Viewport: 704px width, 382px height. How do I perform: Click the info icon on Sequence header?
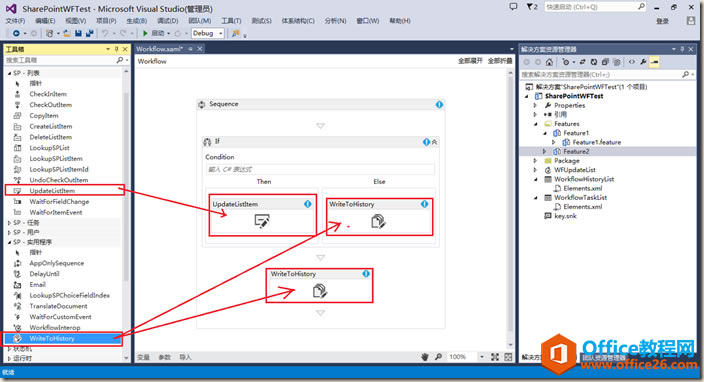439,104
